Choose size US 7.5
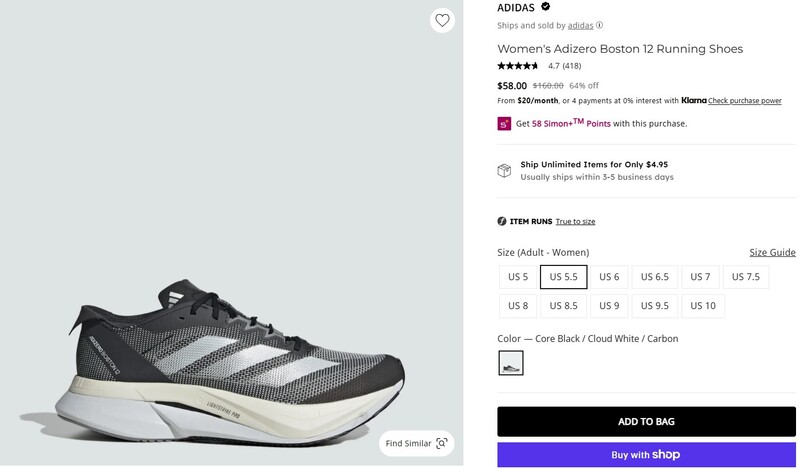This screenshot has width=800, height=469. pos(745,277)
